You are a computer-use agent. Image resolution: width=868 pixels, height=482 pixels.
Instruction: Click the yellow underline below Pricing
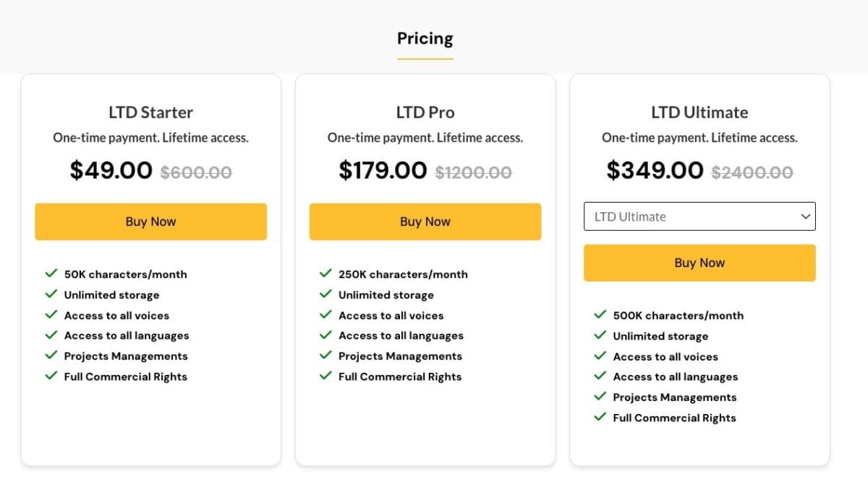425,56
